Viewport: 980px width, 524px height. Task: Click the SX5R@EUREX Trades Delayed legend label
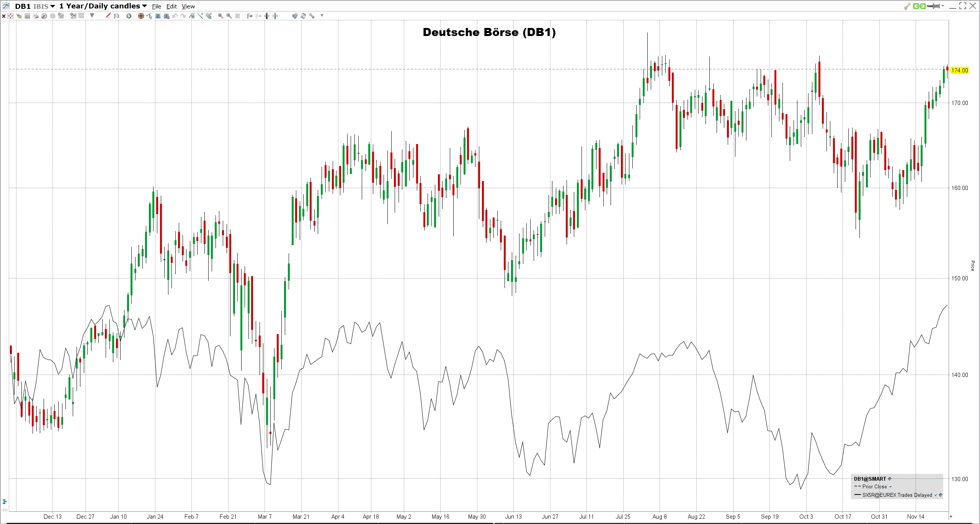tap(897, 495)
